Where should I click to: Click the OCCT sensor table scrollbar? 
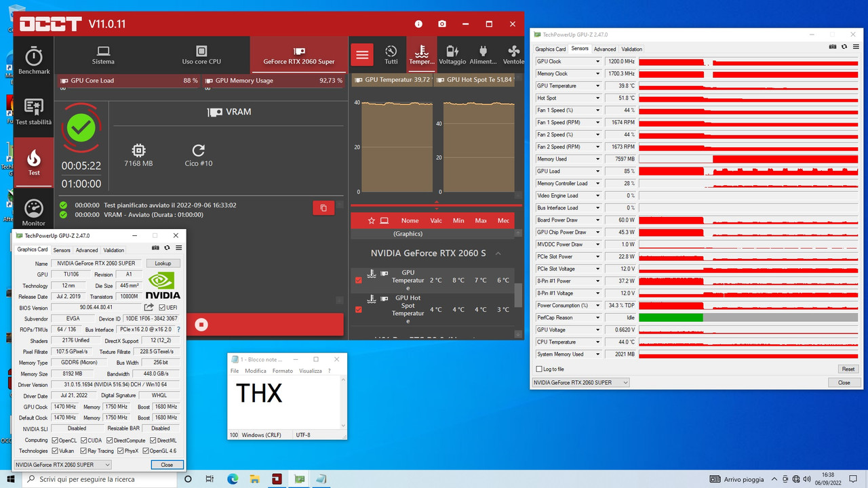(519, 296)
